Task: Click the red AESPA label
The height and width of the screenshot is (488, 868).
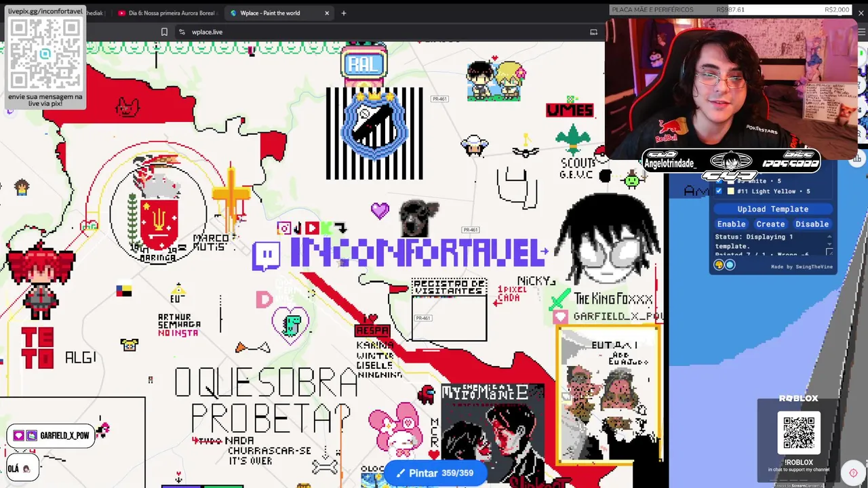Action: 372,330
